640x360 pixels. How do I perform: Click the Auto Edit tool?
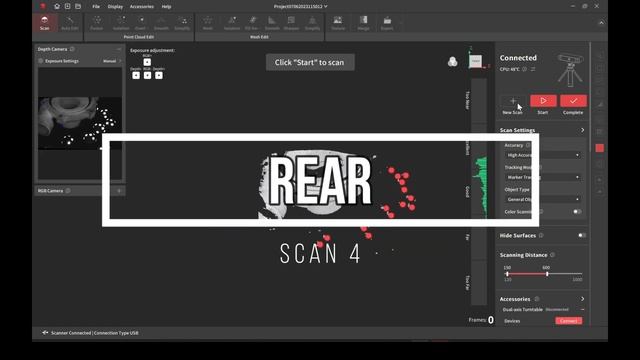tap(70, 23)
